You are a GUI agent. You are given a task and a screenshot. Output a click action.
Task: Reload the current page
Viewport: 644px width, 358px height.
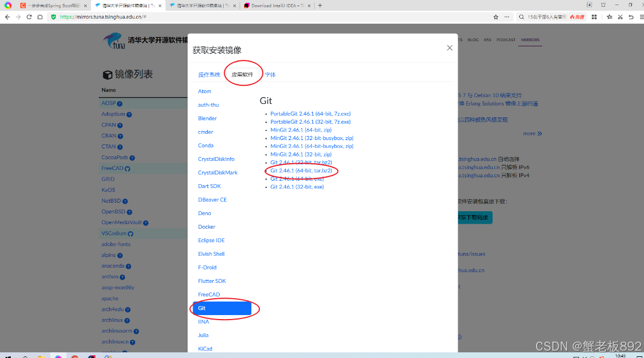coord(29,17)
